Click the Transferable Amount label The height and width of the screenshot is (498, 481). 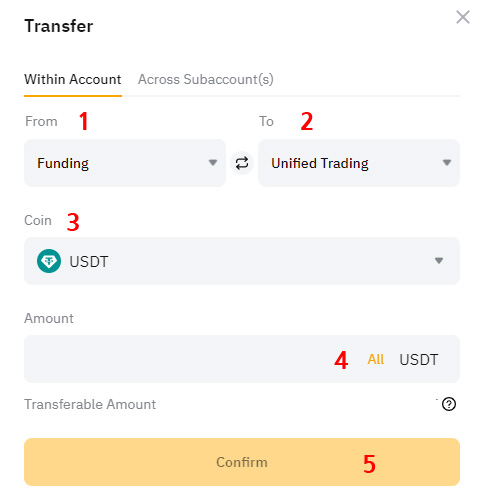point(90,404)
